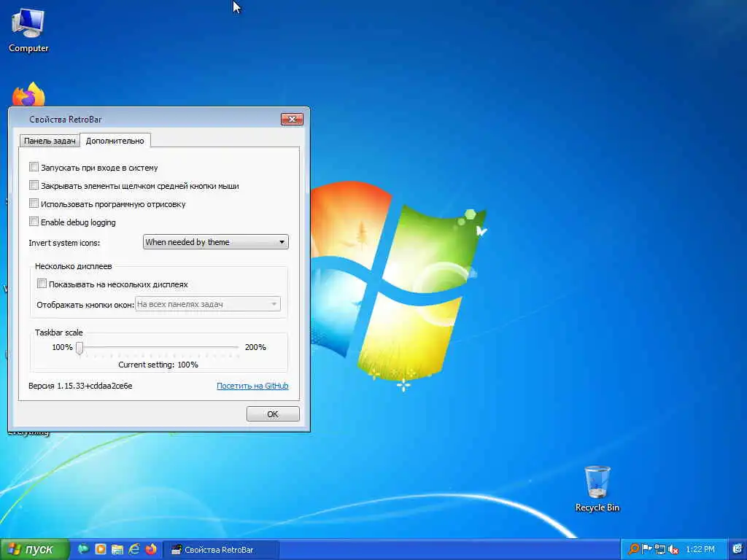
Task: Select the Дополнительно tab
Action: pos(115,141)
